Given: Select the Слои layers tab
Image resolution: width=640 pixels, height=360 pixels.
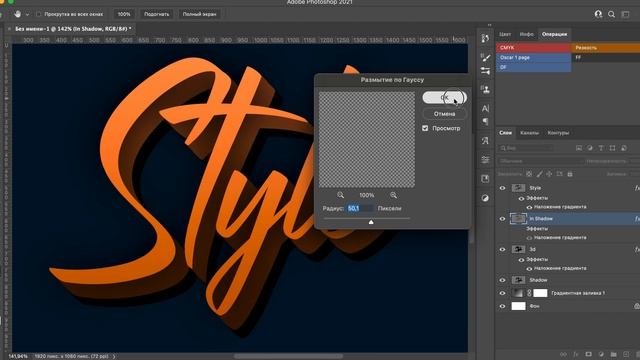Looking at the screenshot, I should point(505,133).
